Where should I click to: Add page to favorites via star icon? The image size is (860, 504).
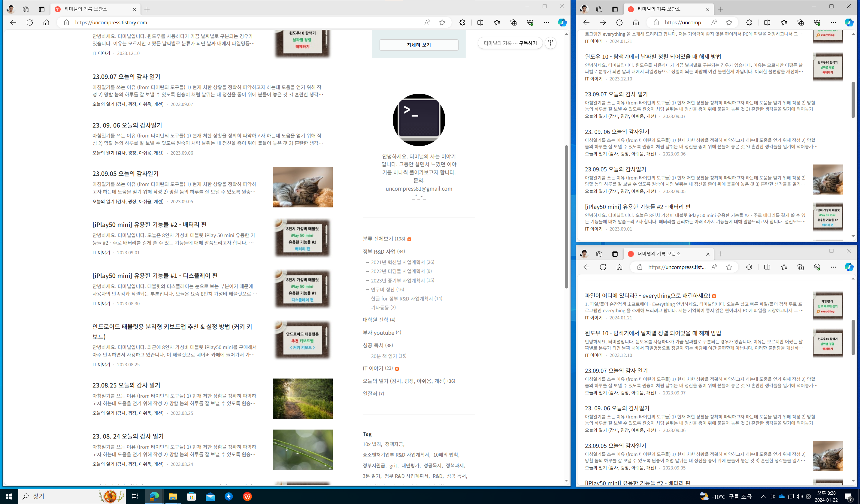[442, 23]
